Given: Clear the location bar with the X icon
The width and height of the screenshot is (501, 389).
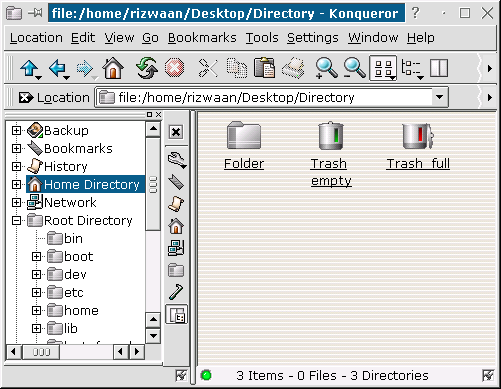Looking at the screenshot, I should (26, 98).
